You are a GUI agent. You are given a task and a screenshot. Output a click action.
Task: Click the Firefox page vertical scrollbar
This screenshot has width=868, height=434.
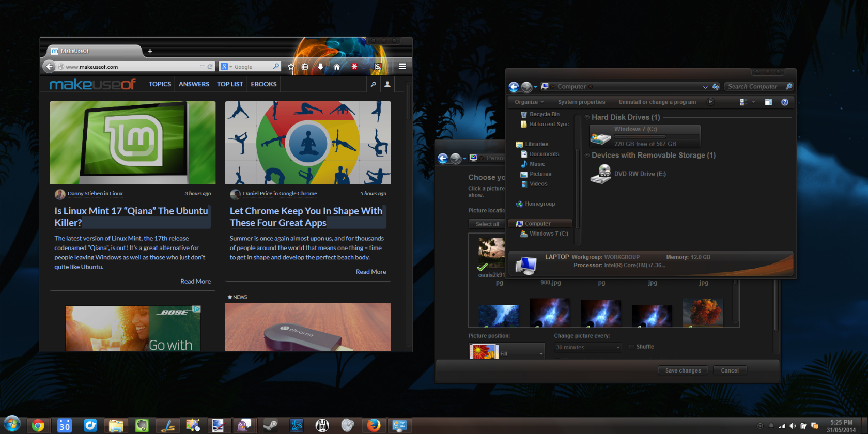[x=408, y=102]
